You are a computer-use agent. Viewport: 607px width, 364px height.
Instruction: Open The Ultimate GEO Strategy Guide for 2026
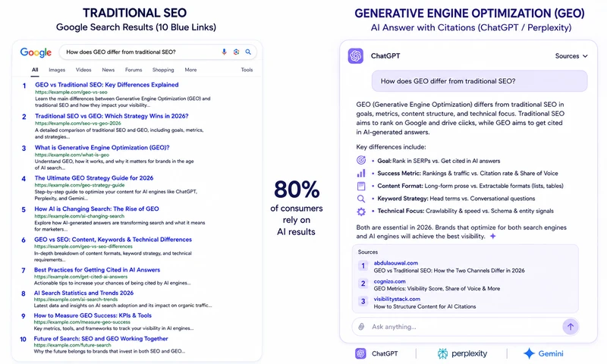[93, 178]
